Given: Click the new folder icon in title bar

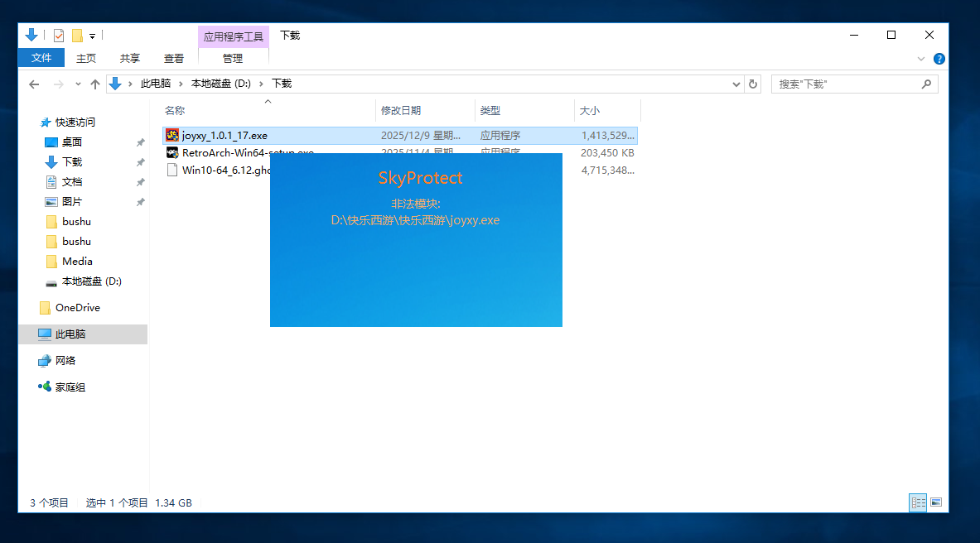Looking at the screenshot, I should pos(77,36).
